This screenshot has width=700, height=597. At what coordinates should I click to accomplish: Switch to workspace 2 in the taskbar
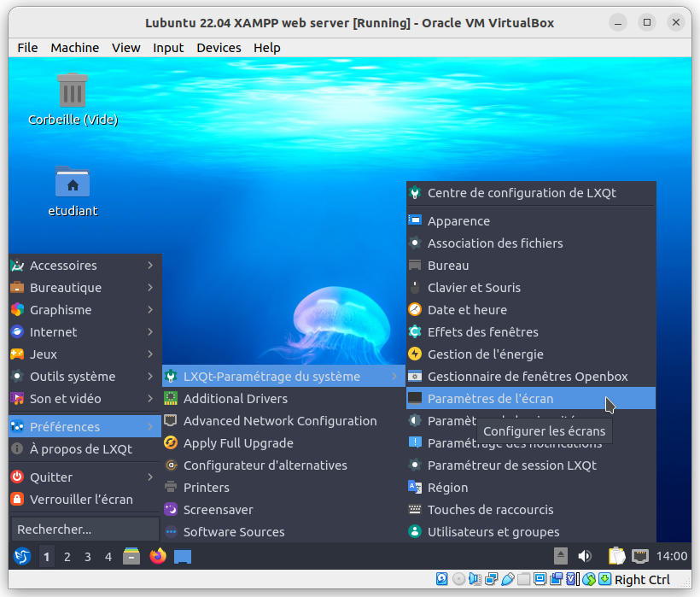point(66,556)
